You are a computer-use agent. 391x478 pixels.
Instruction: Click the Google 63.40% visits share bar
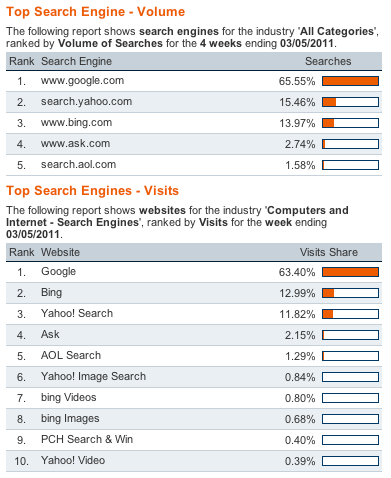[x=350, y=272]
